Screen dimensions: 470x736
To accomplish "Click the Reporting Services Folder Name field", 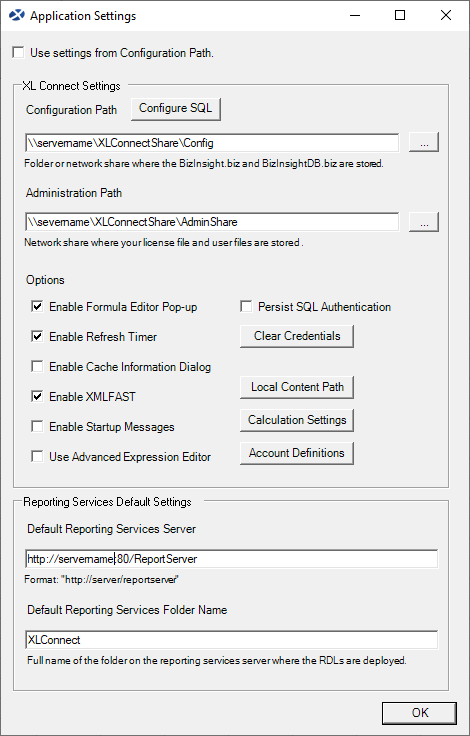I will pos(232,640).
